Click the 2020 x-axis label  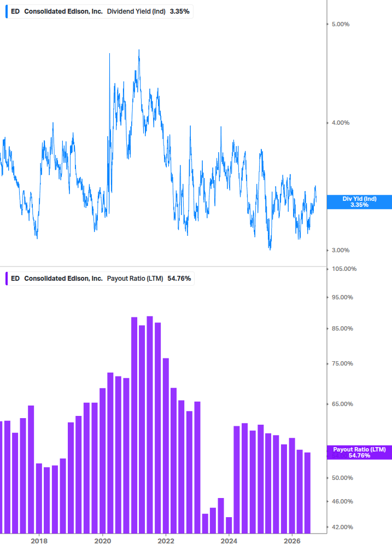pos(103,541)
